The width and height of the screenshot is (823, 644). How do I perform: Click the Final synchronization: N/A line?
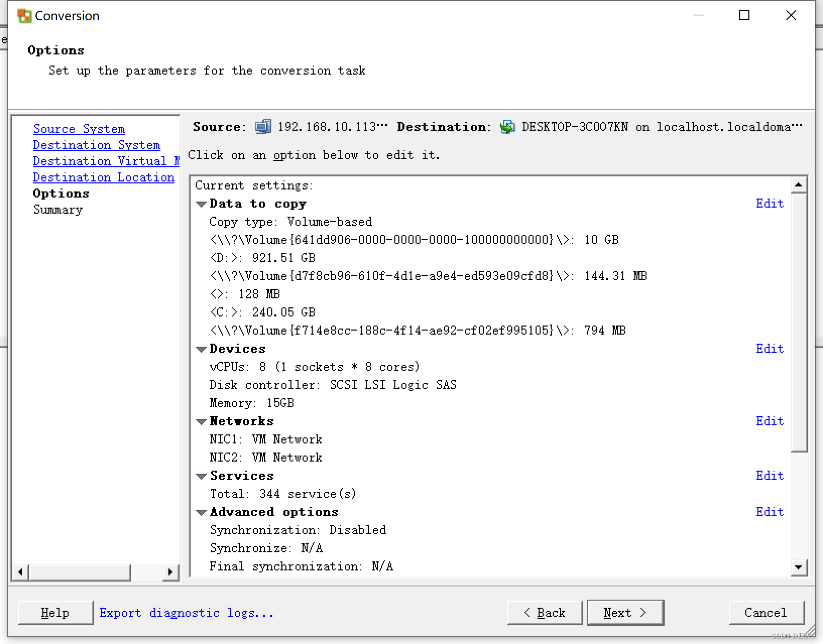302,566
